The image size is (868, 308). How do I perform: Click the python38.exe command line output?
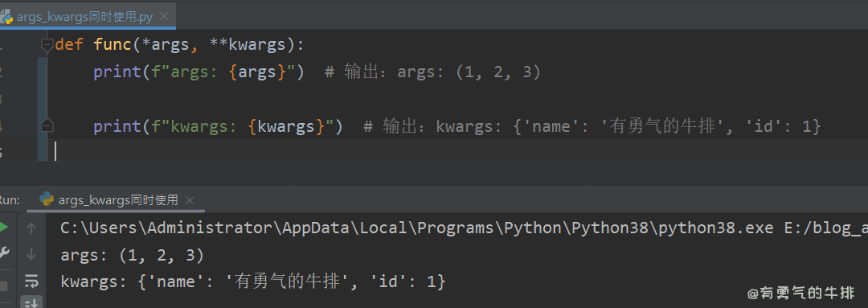464,228
